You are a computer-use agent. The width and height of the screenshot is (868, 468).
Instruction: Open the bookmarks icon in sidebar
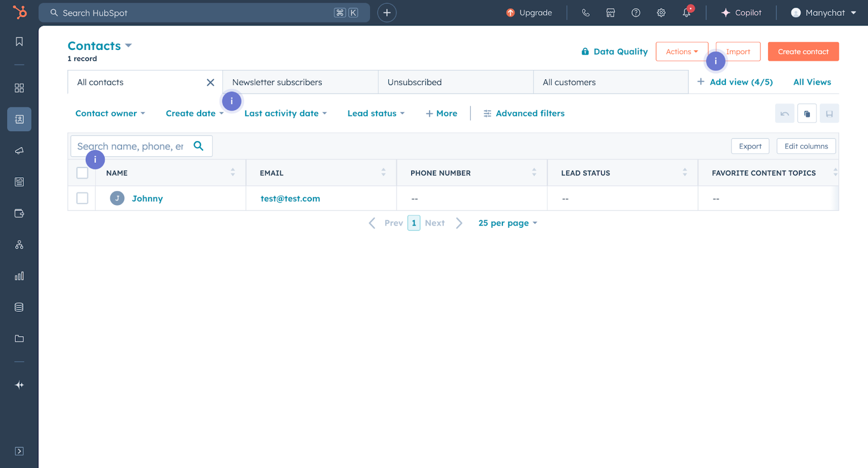click(x=19, y=42)
